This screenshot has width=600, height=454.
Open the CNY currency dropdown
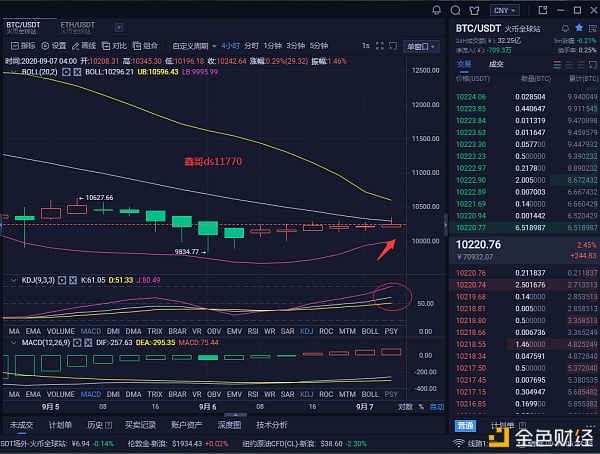coord(505,10)
